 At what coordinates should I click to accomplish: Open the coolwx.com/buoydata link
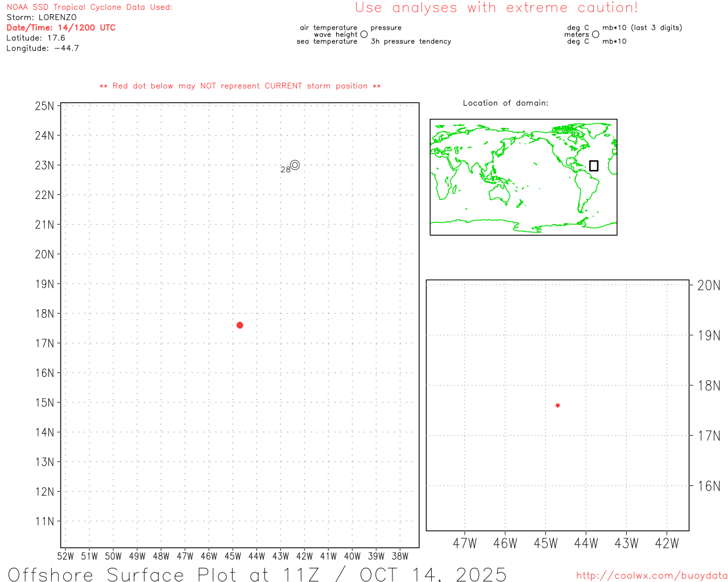(651, 576)
